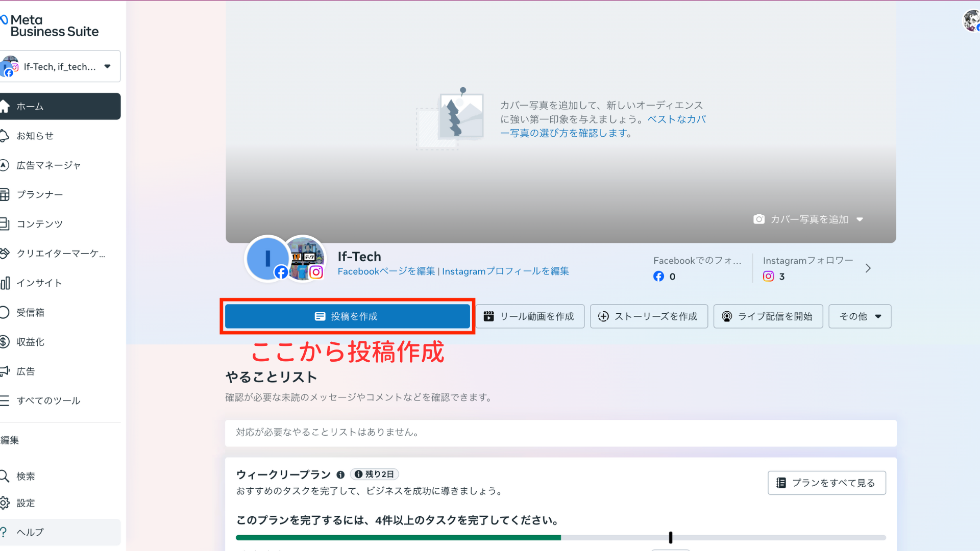The image size is (980, 551).
Task: Click the Facebook follower count icon
Action: point(658,276)
